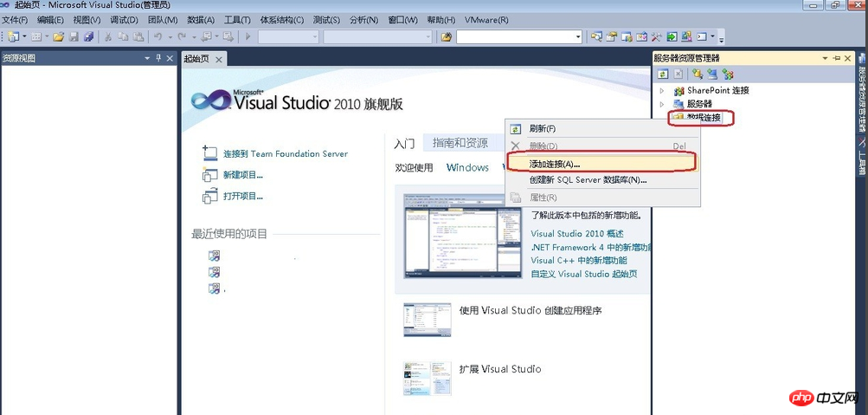The height and width of the screenshot is (415, 868).
Task: Open the 工具(T) menu in the menu bar
Action: point(237,20)
